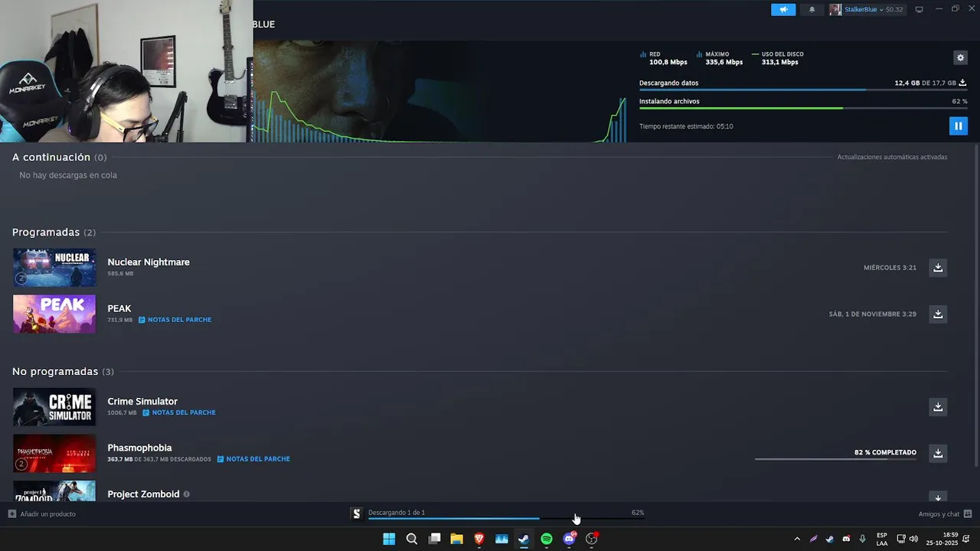
Task: Select the Project Zomboid title
Action: coord(143,494)
